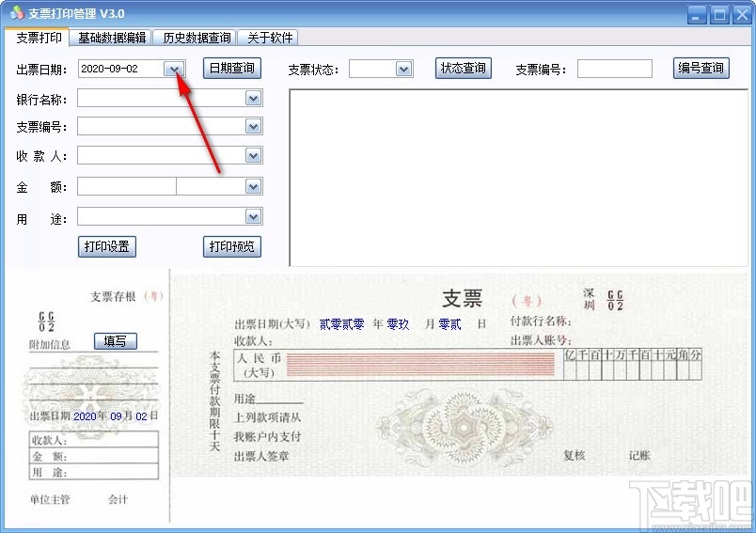This screenshot has height=533, width=756.
Task: Click the 填写 button on cheque stub
Action: click(x=116, y=341)
